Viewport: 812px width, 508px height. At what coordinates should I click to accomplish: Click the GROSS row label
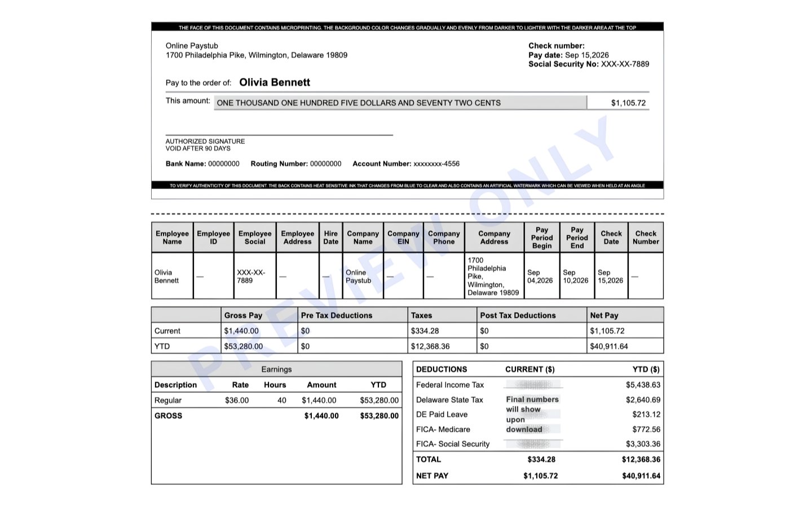click(x=168, y=415)
